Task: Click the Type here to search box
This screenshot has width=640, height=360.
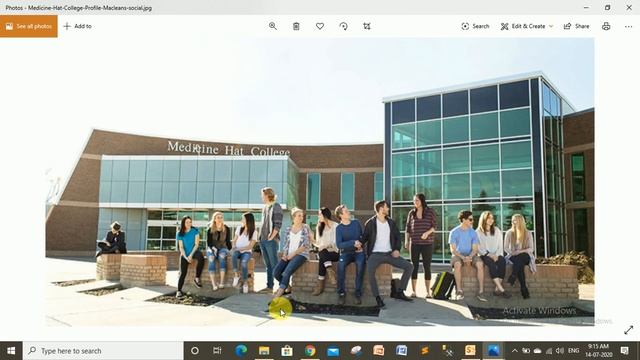Action: pos(103,351)
